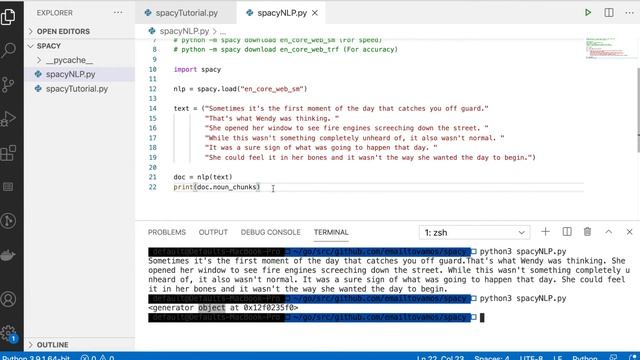Switch to the DEBUG CONSOLE tab
Image resolution: width=640 pixels, height=360 pixels.
(270, 232)
